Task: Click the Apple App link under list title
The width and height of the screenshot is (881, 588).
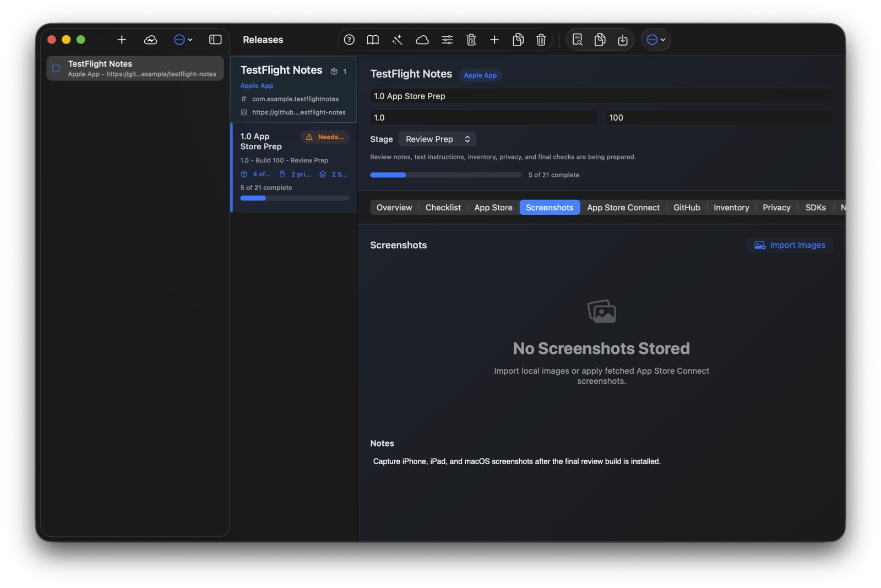Action: [257, 86]
